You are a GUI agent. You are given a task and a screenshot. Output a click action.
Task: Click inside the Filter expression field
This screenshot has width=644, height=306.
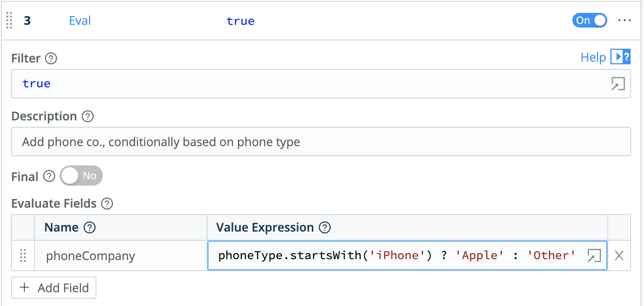click(184, 84)
